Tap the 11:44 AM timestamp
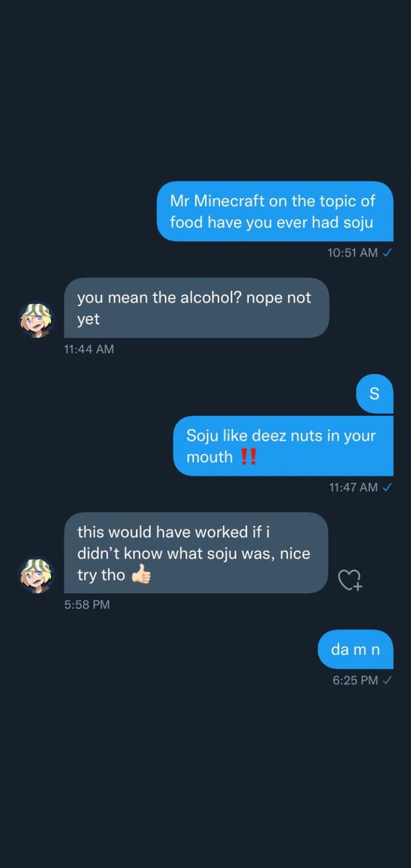411x868 pixels. (88, 349)
